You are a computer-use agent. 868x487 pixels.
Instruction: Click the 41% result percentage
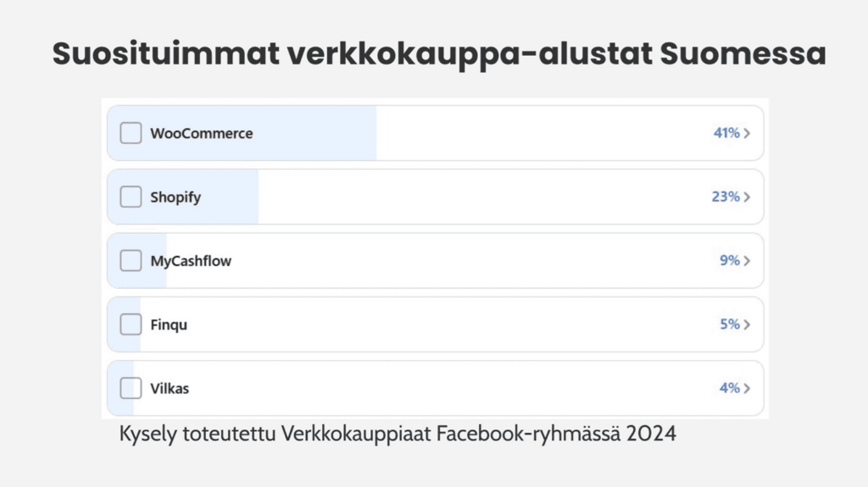coord(726,133)
